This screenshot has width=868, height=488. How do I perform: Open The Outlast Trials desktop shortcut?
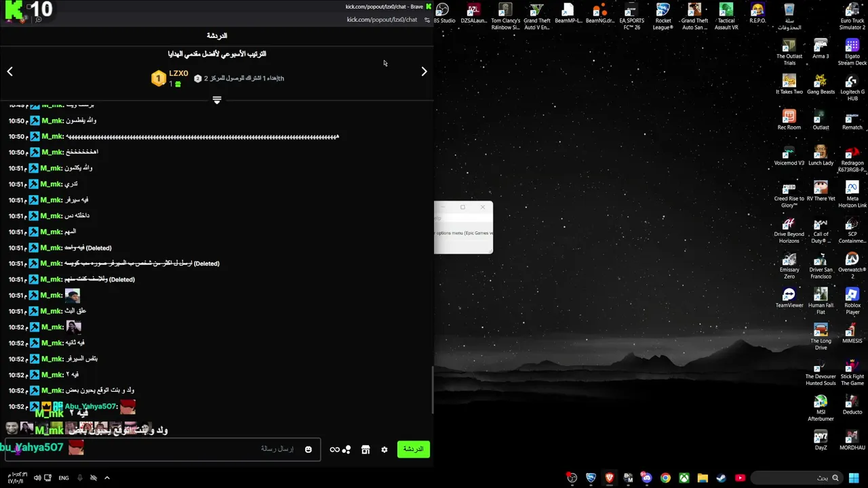click(x=789, y=52)
